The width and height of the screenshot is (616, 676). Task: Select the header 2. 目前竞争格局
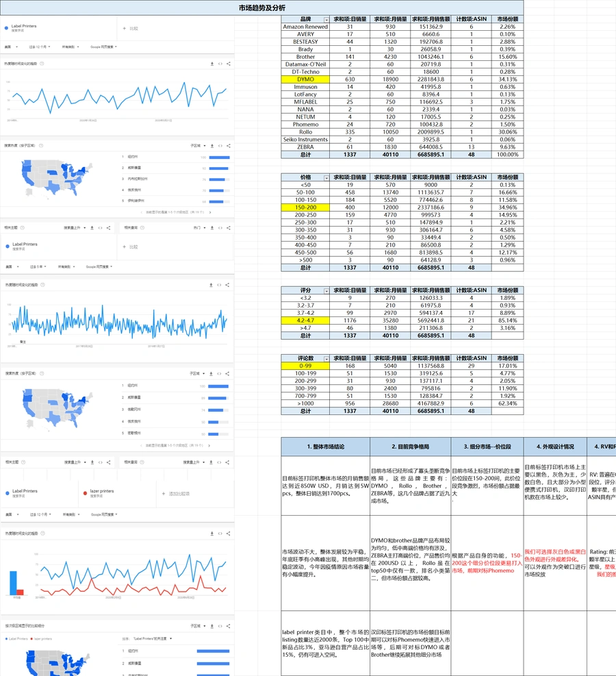click(411, 447)
